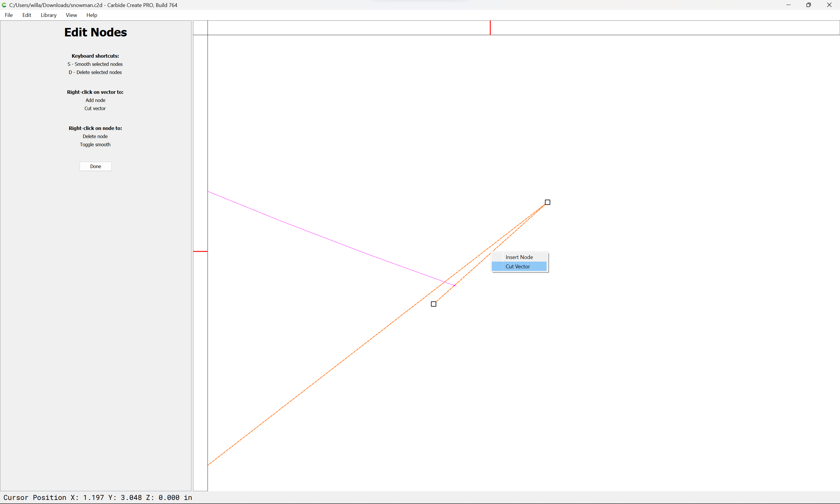Select the upper-right square node handle
The image size is (840, 504).
547,202
